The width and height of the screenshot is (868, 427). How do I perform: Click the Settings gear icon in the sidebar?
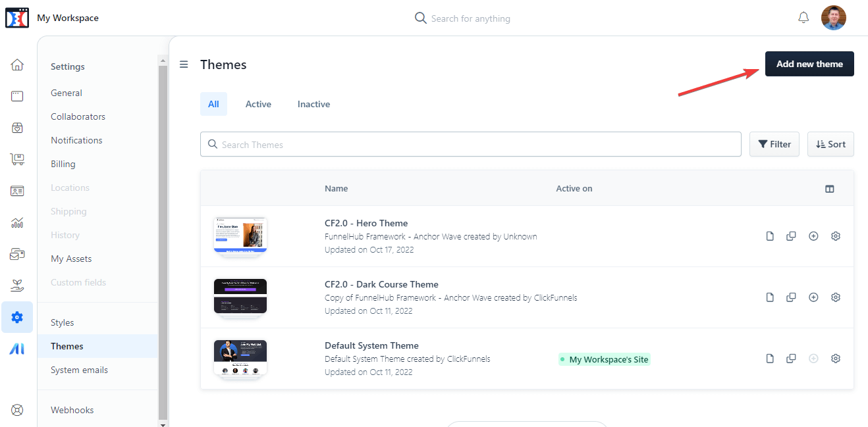tap(17, 316)
